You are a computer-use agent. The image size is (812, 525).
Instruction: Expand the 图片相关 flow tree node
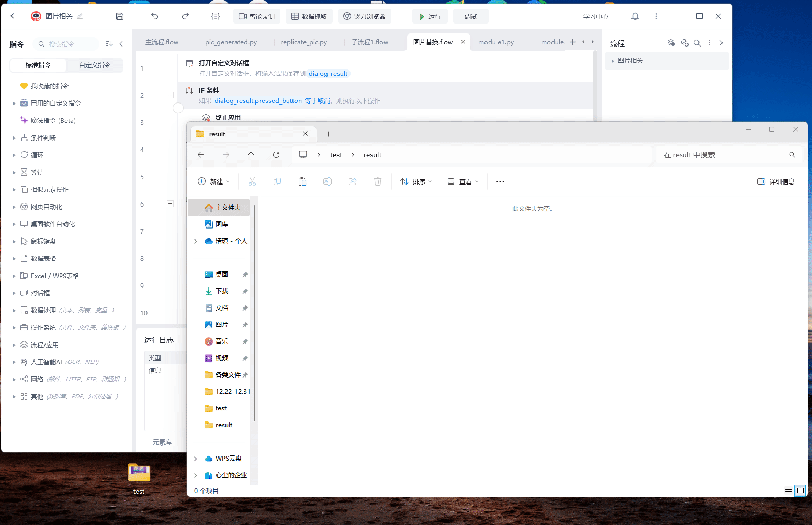pyautogui.click(x=613, y=61)
